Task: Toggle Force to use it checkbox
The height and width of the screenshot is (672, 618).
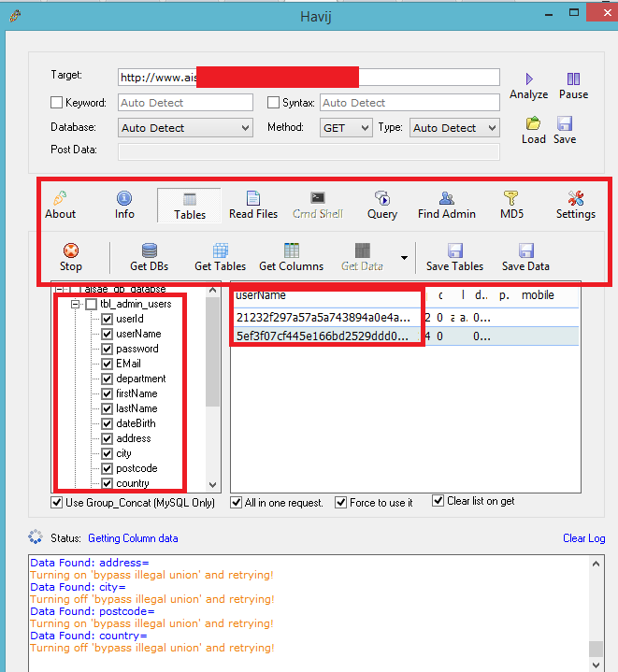Action: click(x=340, y=502)
